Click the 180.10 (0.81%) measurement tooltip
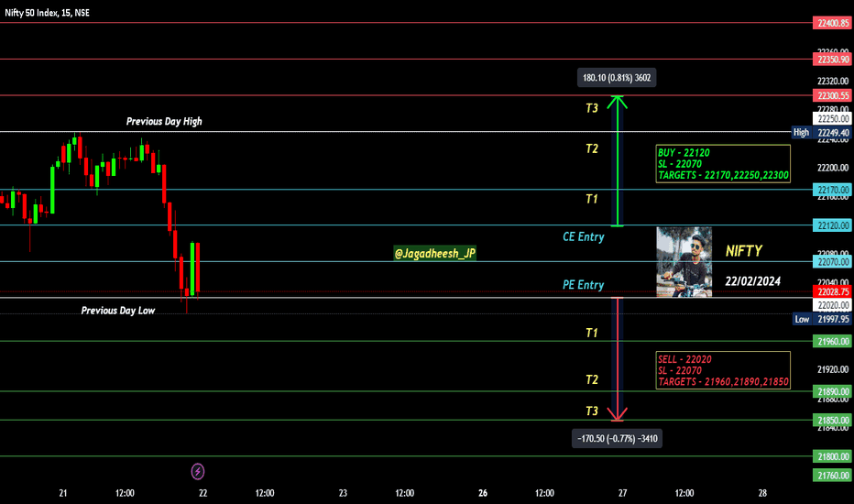854x504 pixels. (x=617, y=78)
